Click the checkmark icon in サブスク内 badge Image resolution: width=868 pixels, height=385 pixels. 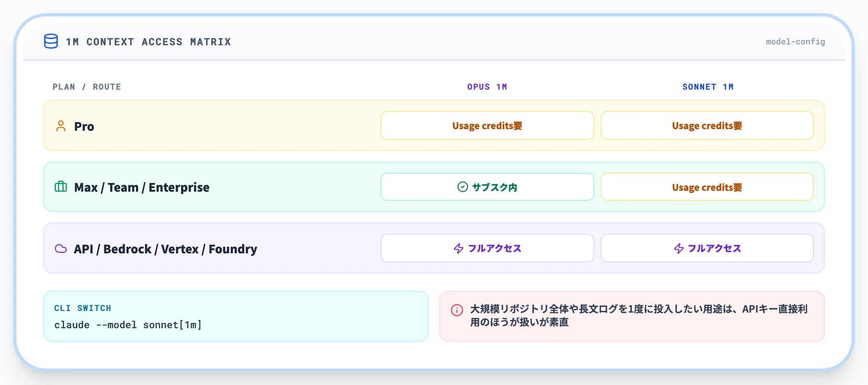pyautogui.click(x=463, y=187)
